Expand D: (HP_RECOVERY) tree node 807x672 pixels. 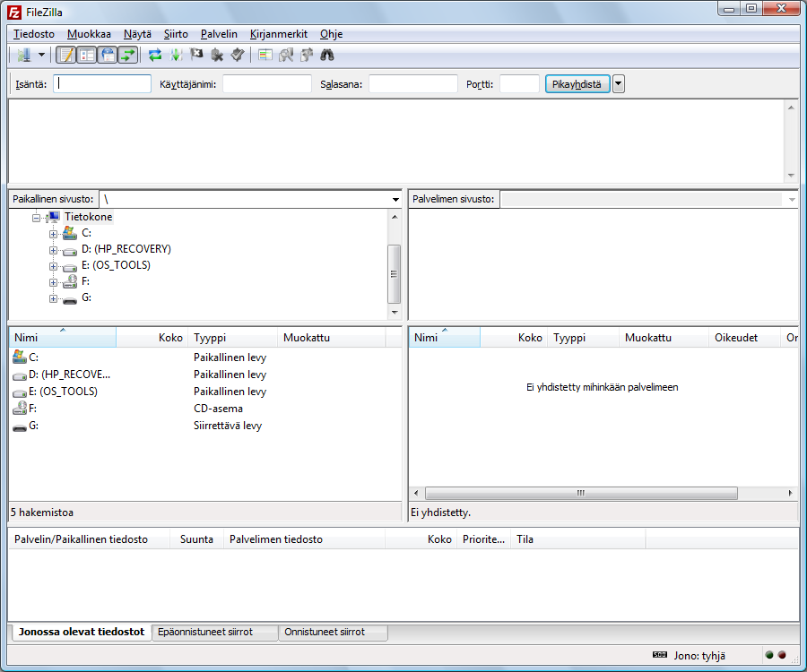53,250
